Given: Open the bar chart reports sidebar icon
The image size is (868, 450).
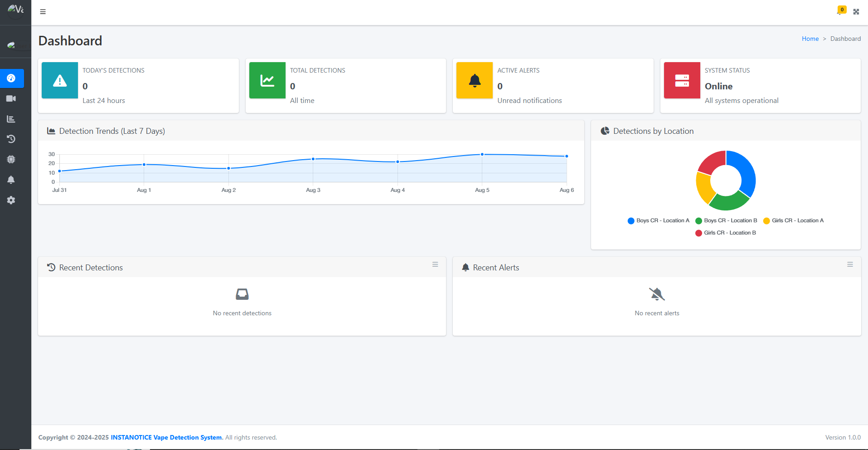Looking at the screenshot, I should pyautogui.click(x=11, y=119).
